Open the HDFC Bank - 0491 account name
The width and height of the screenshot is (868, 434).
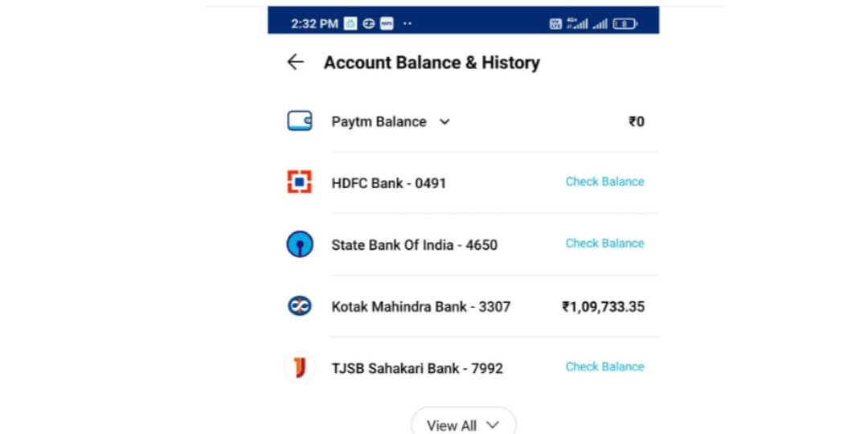pyautogui.click(x=388, y=183)
